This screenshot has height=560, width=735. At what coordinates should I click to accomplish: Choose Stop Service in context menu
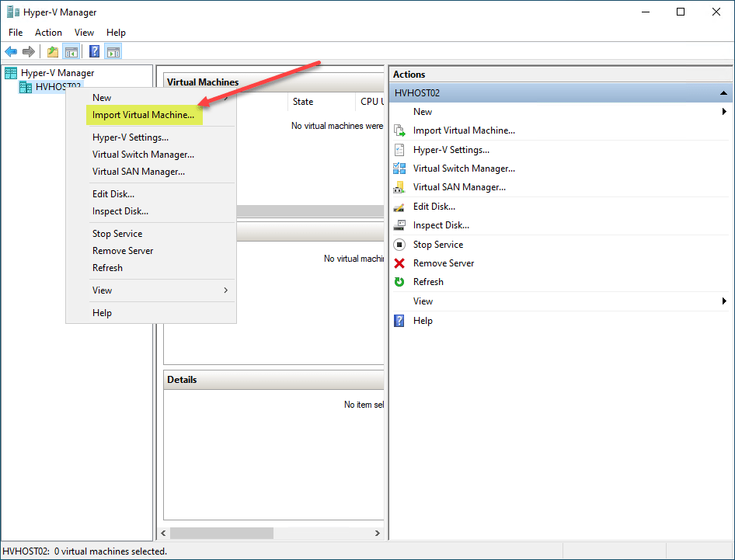tap(150, 233)
